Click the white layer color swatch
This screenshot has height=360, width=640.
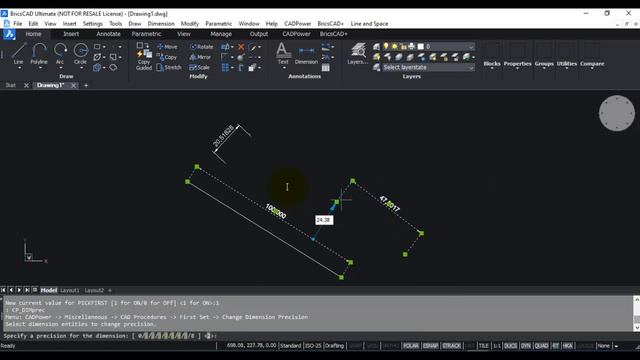point(420,47)
